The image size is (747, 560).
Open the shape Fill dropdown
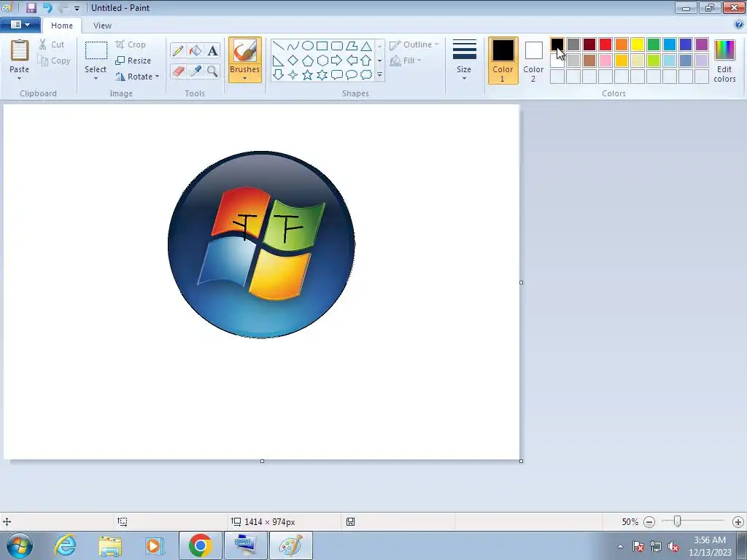pos(406,61)
